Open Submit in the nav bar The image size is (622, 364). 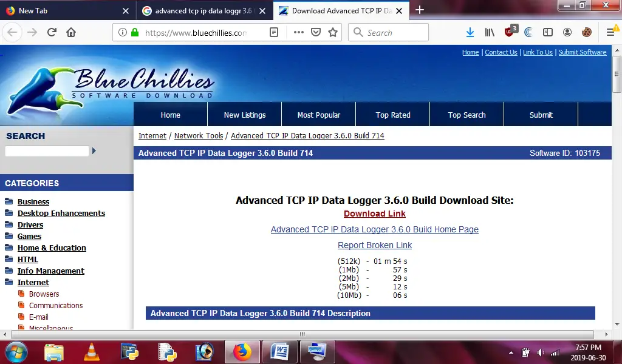coord(541,115)
